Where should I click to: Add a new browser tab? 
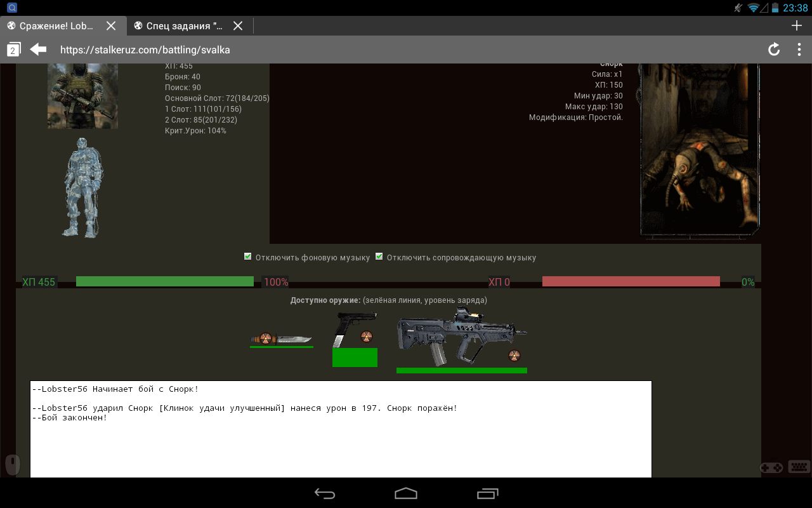click(x=797, y=25)
